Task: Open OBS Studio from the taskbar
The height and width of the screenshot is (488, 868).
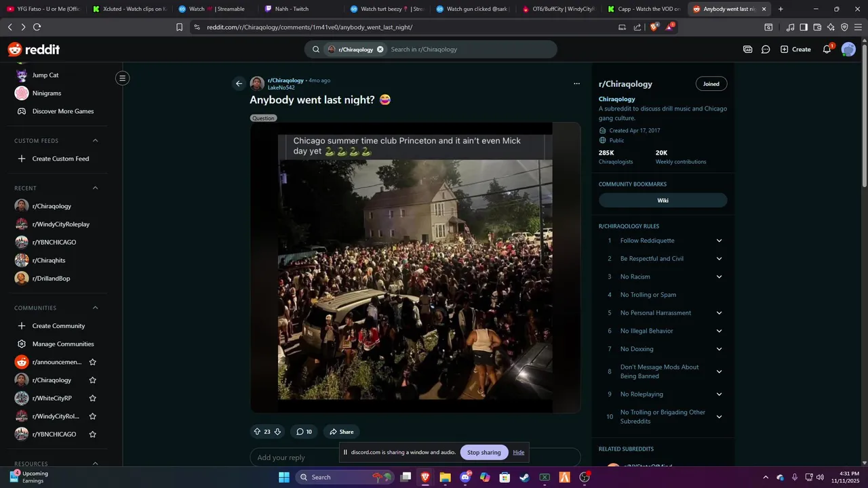Action: point(585,477)
